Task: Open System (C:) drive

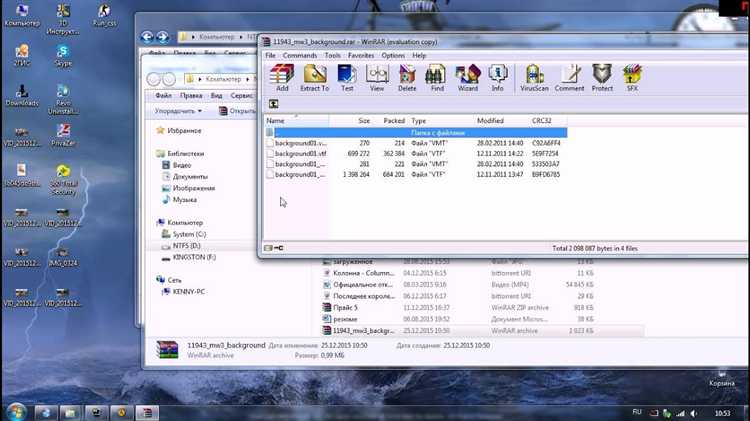Action: tap(189, 234)
